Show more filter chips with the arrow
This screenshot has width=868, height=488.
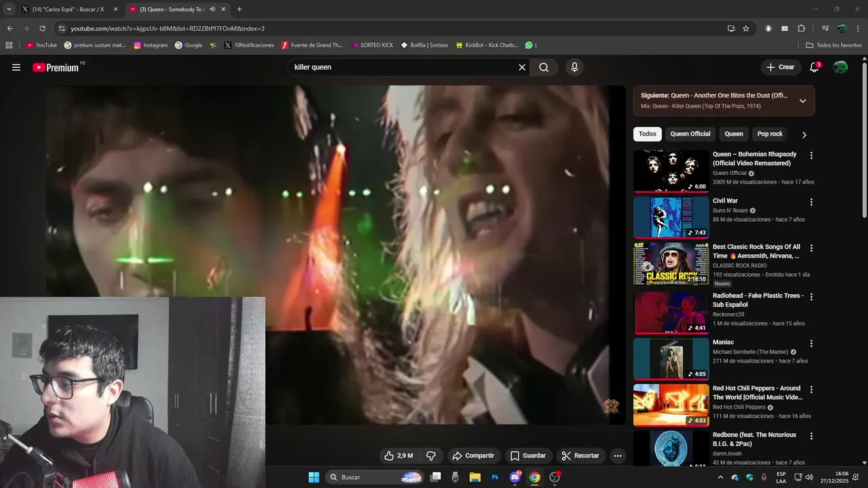[804, 135]
